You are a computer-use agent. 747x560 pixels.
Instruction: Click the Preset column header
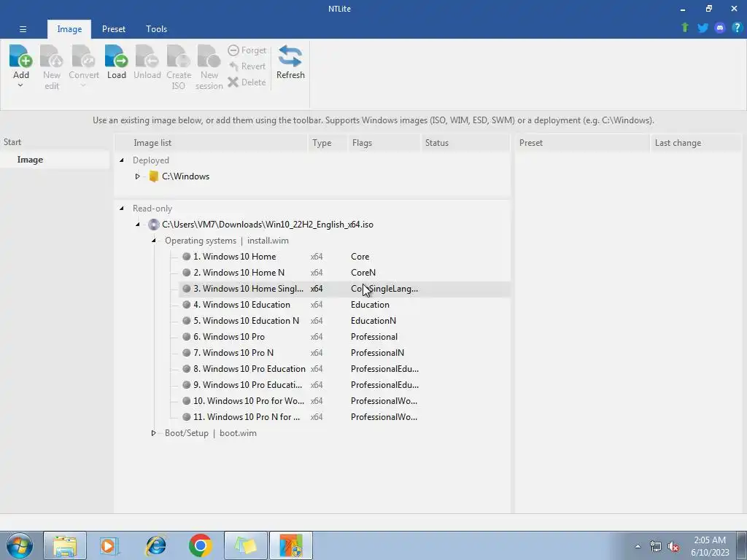582,143
